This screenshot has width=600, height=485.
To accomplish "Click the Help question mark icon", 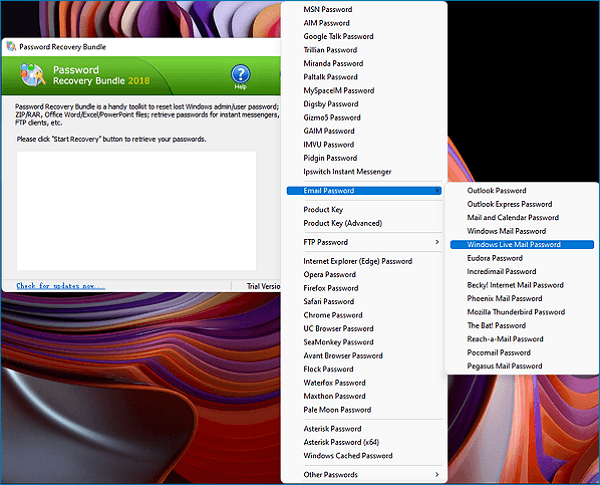I will click(x=241, y=74).
